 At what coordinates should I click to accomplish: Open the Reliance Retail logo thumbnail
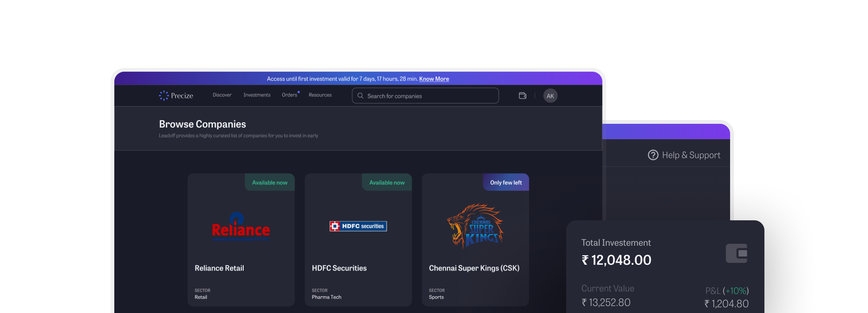[x=241, y=227]
